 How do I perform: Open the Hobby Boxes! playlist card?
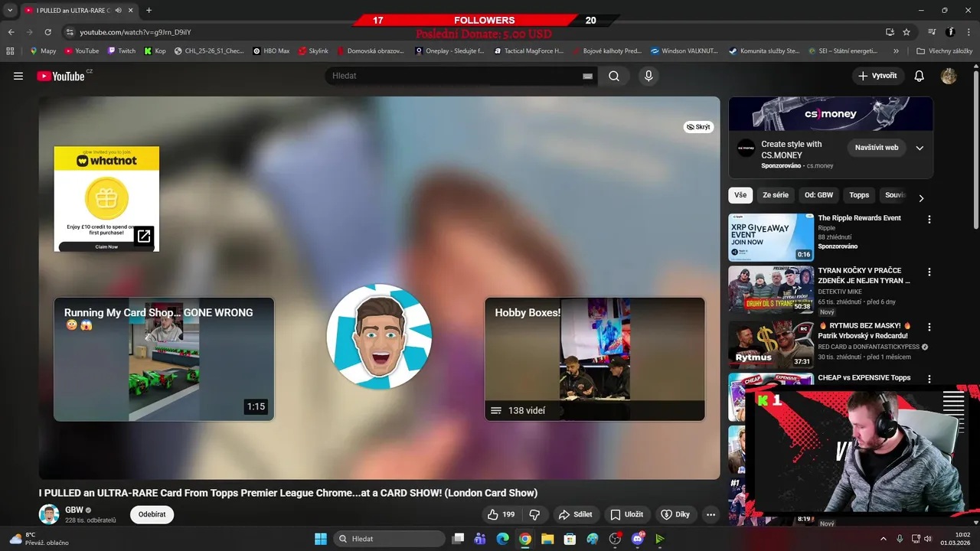coord(595,359)
